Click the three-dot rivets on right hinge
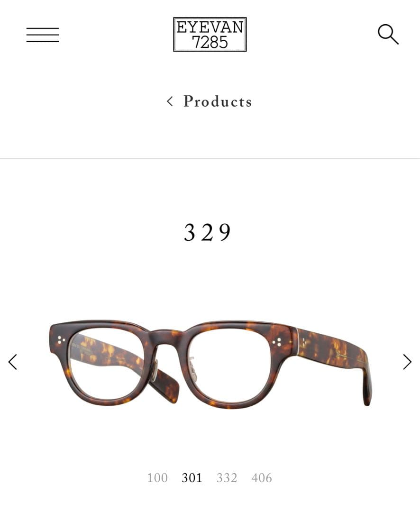 [277, 342]
